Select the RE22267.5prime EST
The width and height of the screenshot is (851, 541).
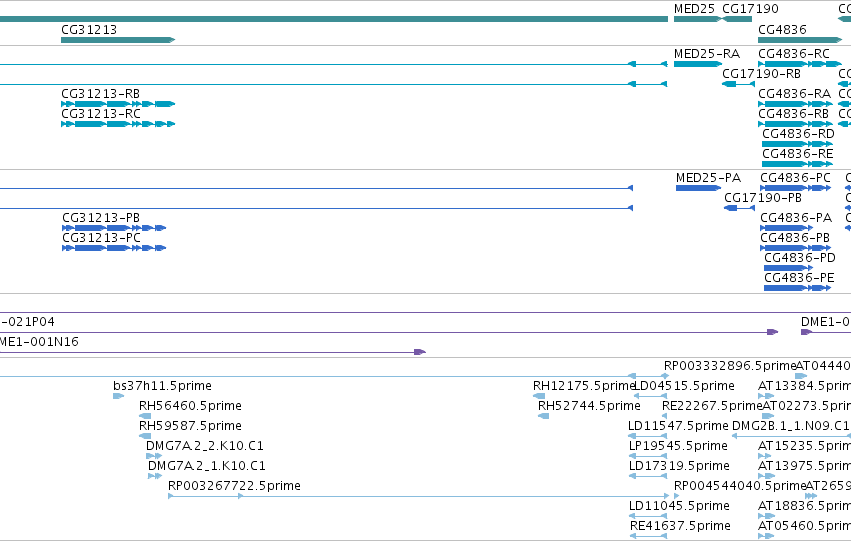click(665, 416)
